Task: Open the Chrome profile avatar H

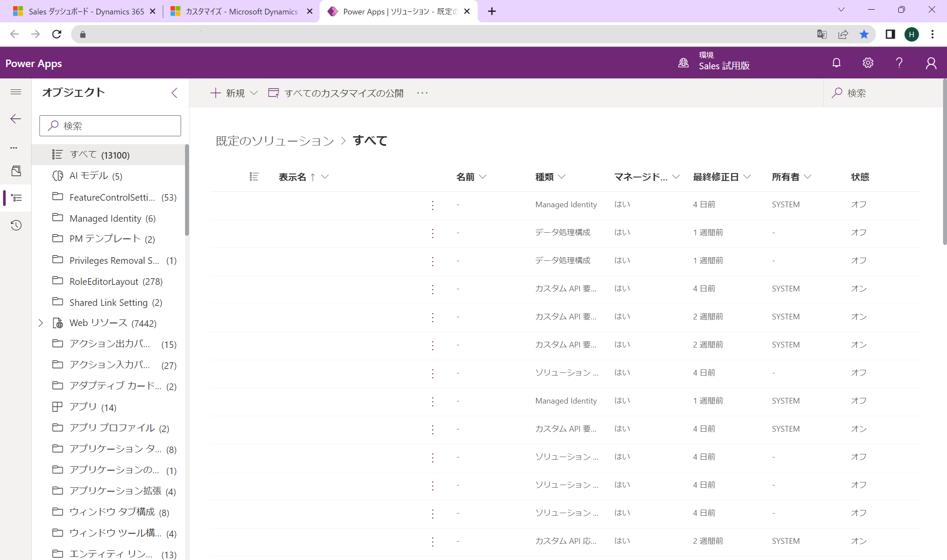Action: coord(911,34)
